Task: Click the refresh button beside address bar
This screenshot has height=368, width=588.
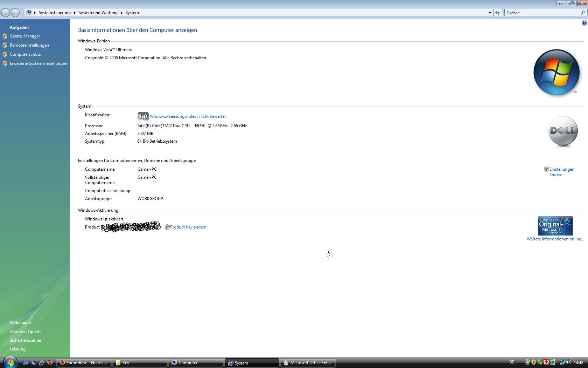Action: (x=498, y=13)
